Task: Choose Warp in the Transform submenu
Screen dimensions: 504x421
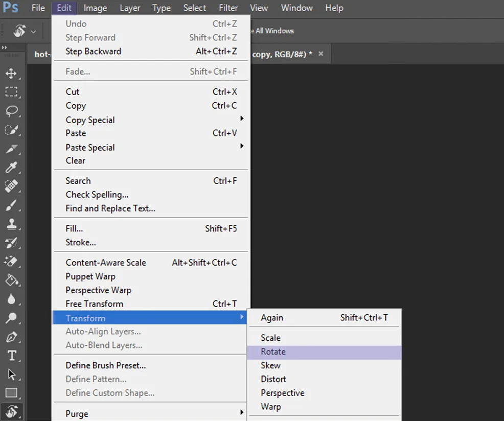Action: tap(324, 407)
